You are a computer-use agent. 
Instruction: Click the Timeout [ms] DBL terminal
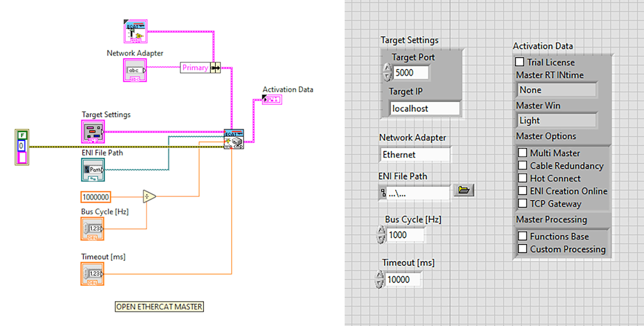(x=92, y=274)
